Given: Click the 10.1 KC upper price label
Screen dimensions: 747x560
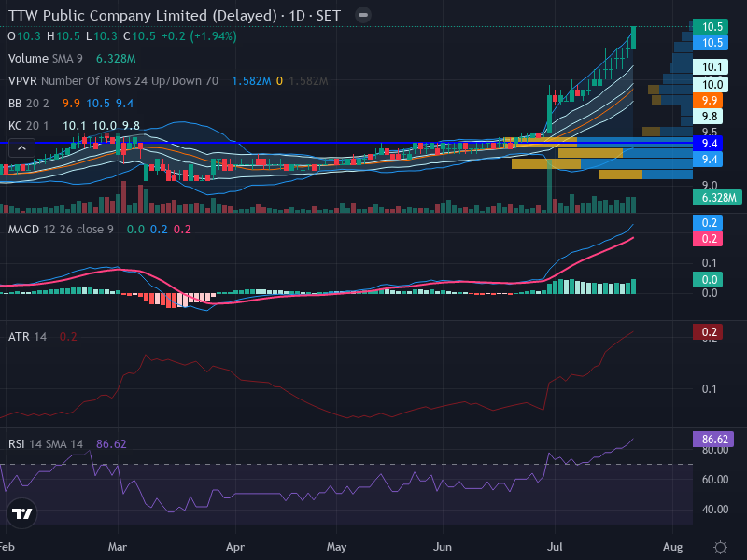Looking at the screenshot, I should pos(711,66).
